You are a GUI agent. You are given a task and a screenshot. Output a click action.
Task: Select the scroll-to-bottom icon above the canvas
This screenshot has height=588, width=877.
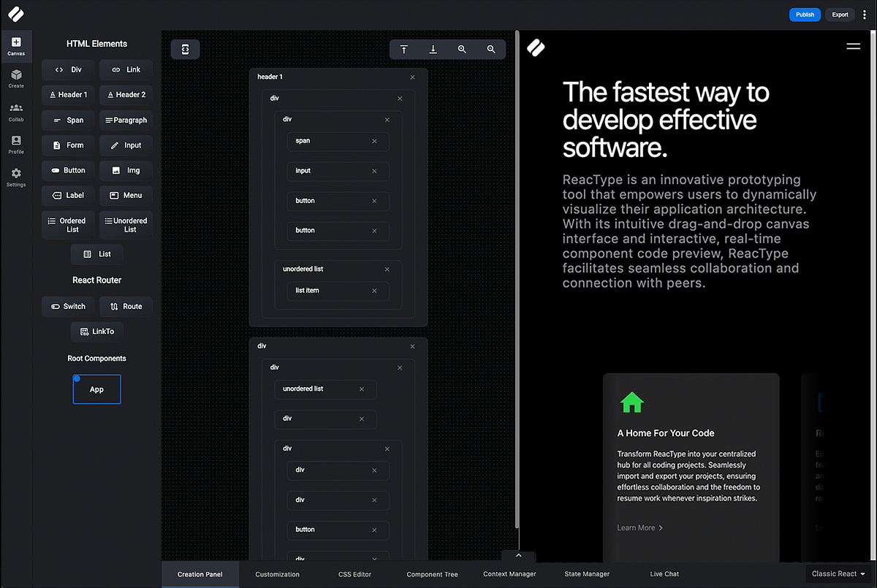click(x=433, y=49)
